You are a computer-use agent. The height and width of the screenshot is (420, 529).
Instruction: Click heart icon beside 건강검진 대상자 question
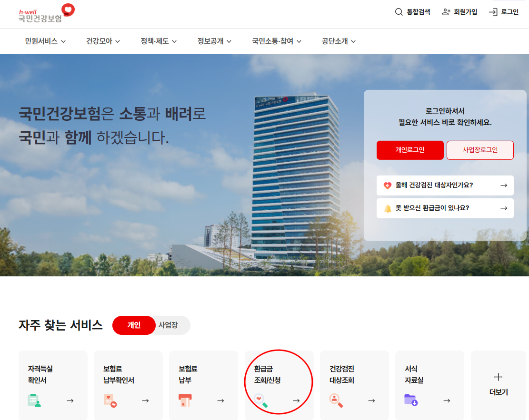pos(387,186)
